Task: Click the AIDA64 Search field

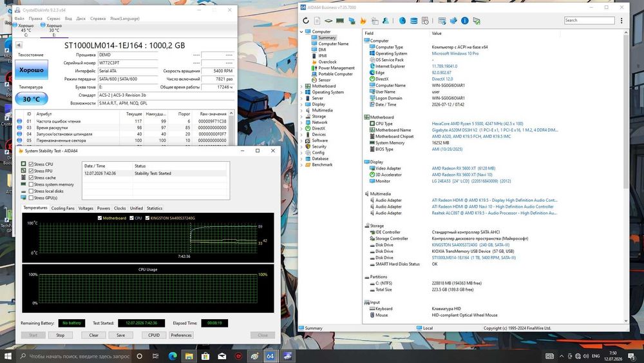Action: tap(589, 20)
